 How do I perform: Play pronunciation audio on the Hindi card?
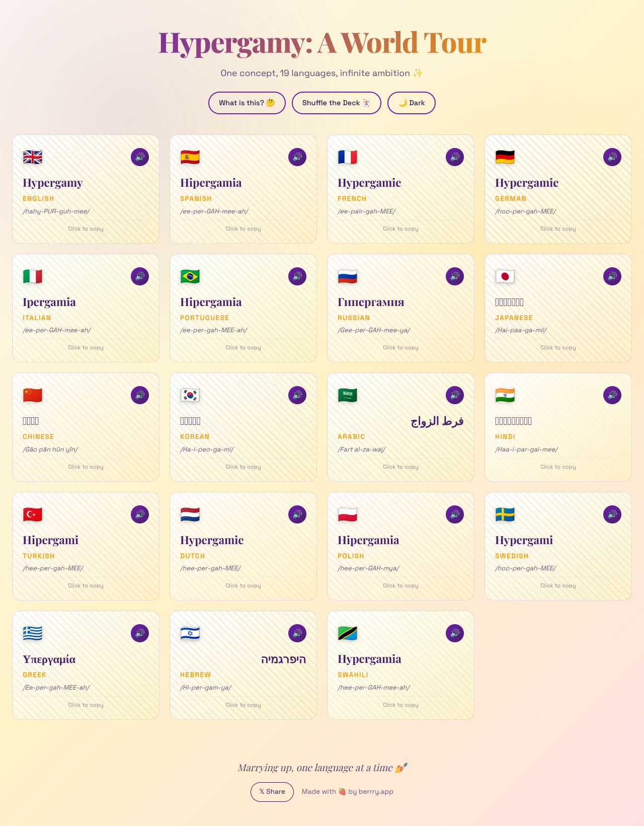(x=612, y=395)
